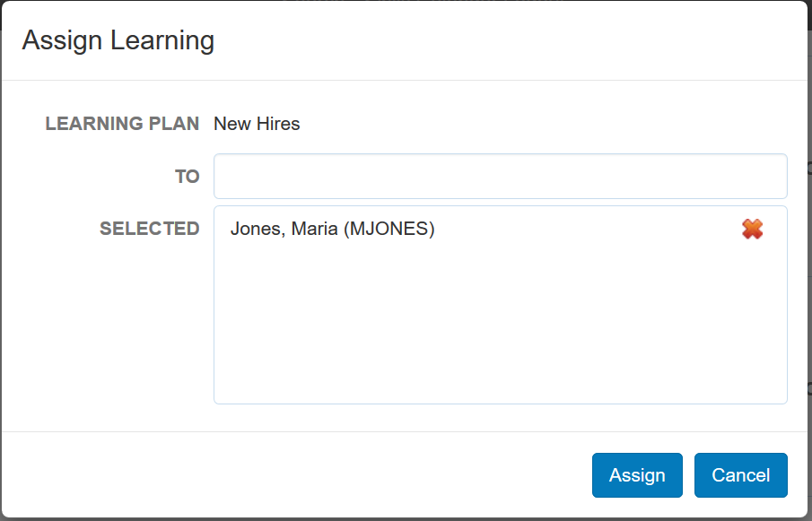Click the SELECTED label
This screenshot has width=812, height=521.
click(x=149, y=229)
